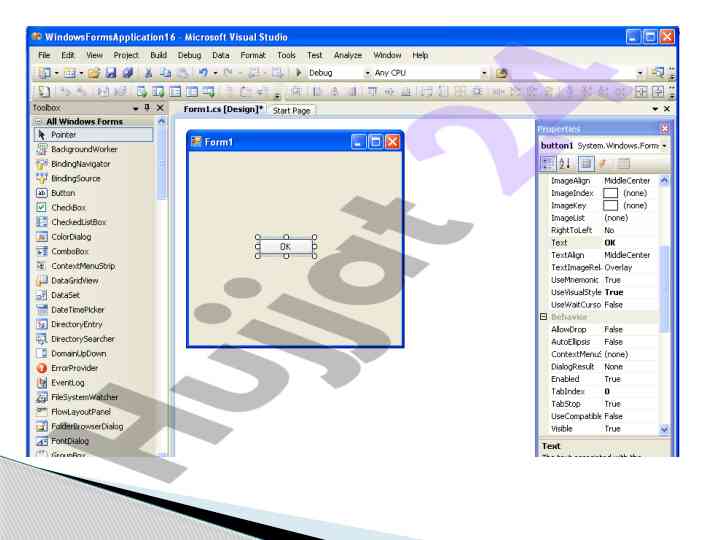Open the Toolbox window position dropdown

click(135, 108)
